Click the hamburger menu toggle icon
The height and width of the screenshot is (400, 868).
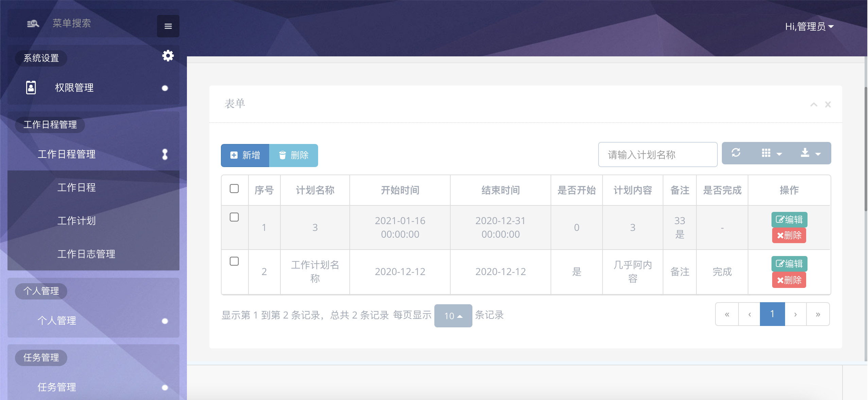click(168, 26)
